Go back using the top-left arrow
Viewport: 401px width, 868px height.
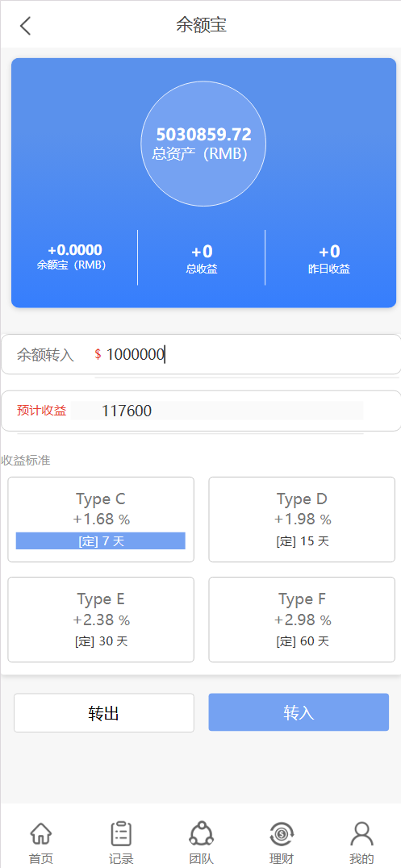[x=26, y=26]
